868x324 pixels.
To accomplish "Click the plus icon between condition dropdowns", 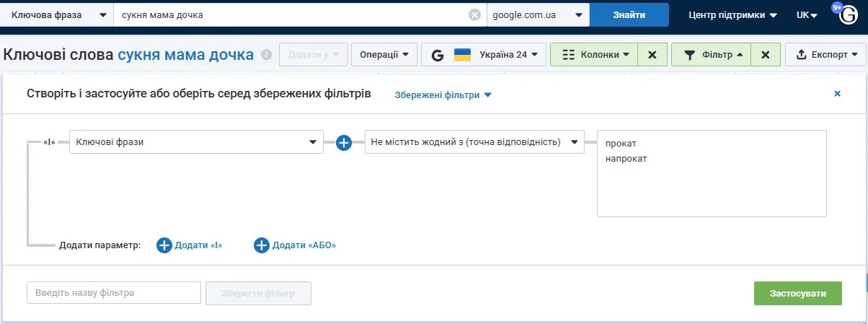I will pos(344,142).
